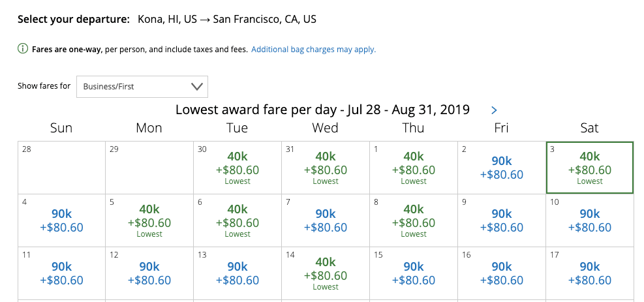This screenshot has height=302, width=644.
Task: Select July 31 lowest fare
Action: pos(325,168)
